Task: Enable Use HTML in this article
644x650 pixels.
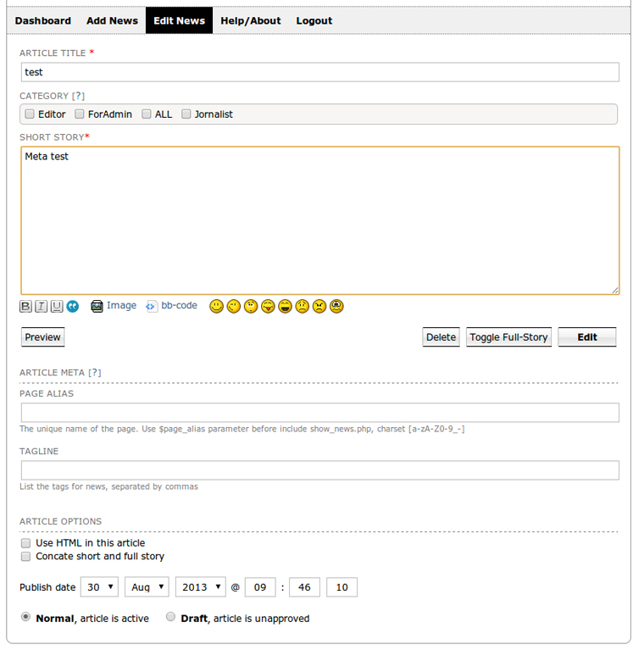Action: (26, 543)
